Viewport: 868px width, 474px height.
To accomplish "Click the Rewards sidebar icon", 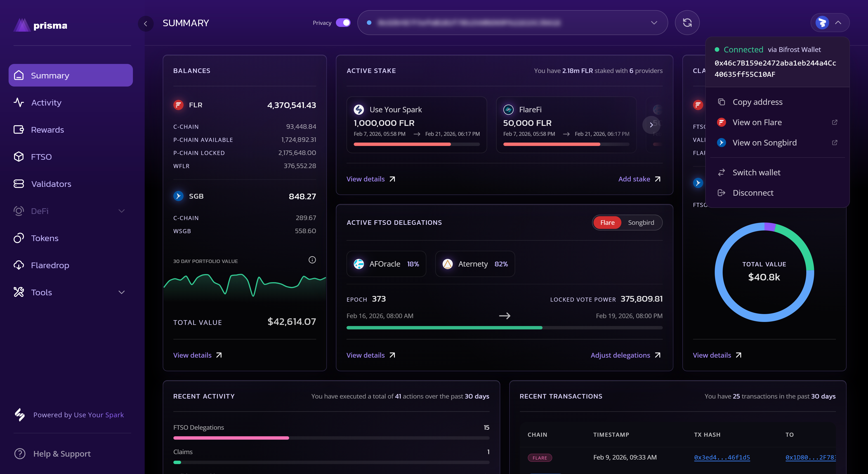I will click(19, 129).
